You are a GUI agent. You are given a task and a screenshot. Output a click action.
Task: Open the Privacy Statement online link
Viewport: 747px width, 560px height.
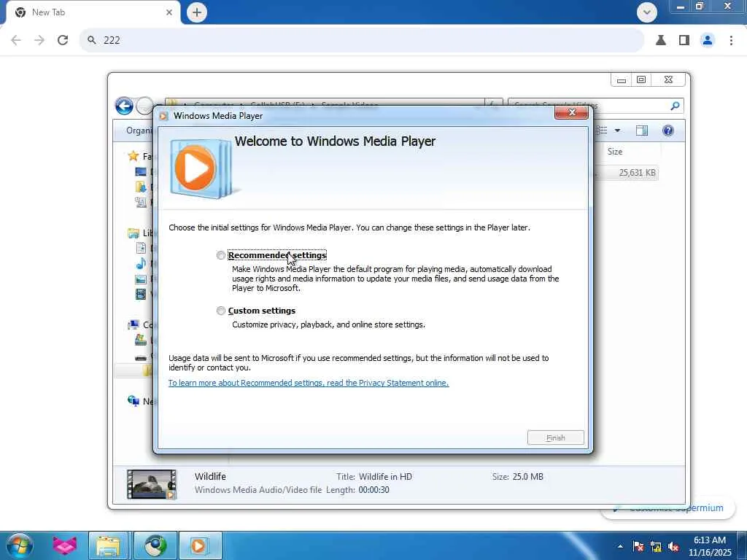click(x=309, y=383)
